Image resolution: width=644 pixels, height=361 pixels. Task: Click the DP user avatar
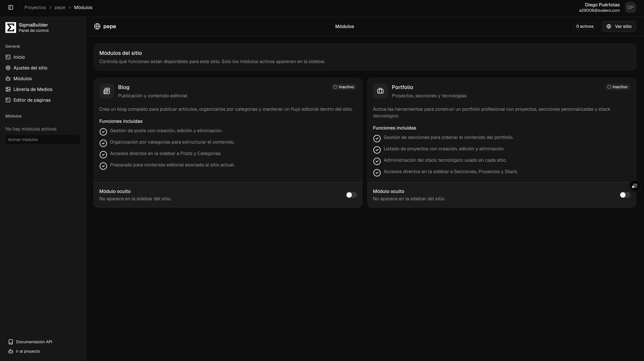pos(631,8)
